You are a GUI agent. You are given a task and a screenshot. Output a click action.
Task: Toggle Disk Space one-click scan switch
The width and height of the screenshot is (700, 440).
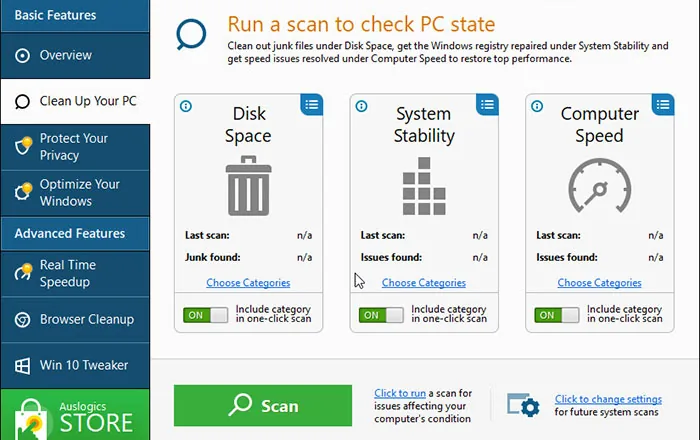point(205,315)
